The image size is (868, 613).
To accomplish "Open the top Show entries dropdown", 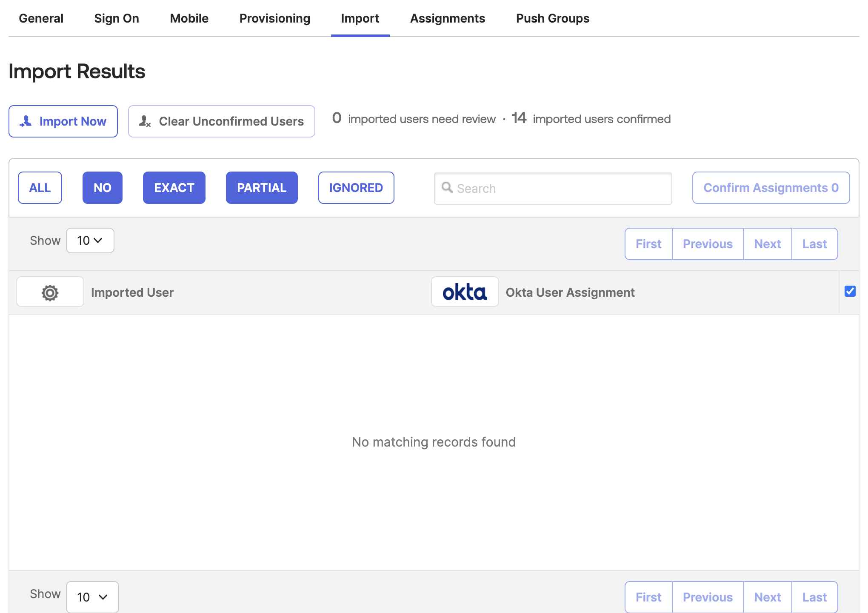I will pyautogui.click(x=90, y=240).
